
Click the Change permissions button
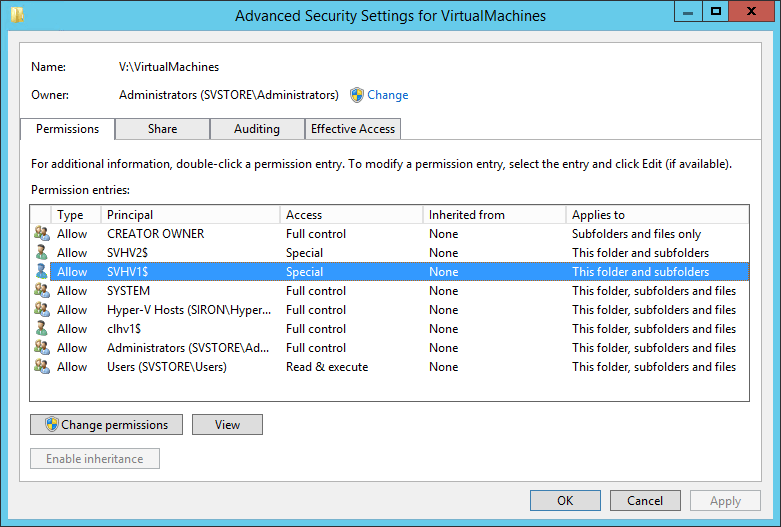click(106, 424)
